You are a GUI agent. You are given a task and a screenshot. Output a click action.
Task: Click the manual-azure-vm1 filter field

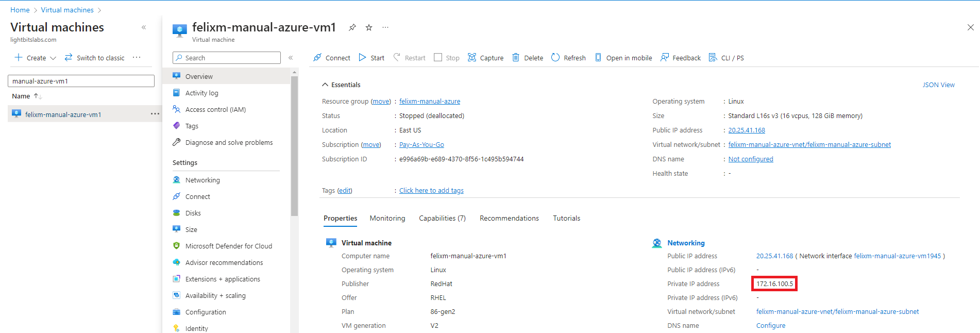[x=81, y=81]
